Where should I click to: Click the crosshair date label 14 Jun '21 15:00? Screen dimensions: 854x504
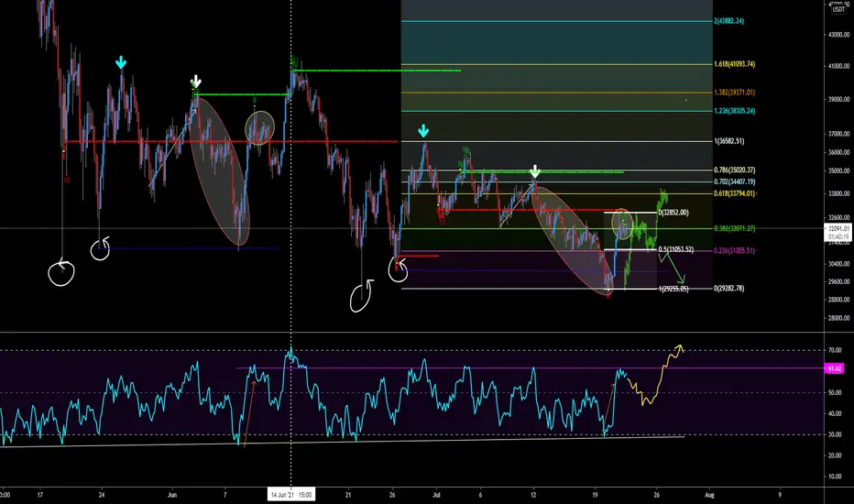(x=291, y=495)
